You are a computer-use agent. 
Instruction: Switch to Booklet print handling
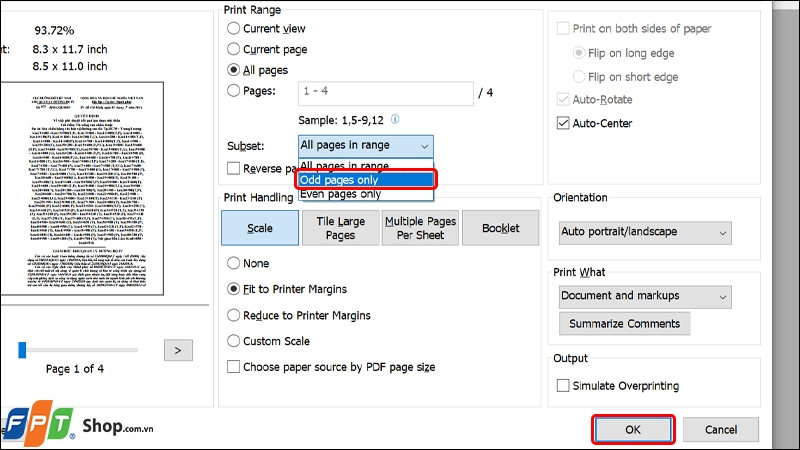click(501, 228)
